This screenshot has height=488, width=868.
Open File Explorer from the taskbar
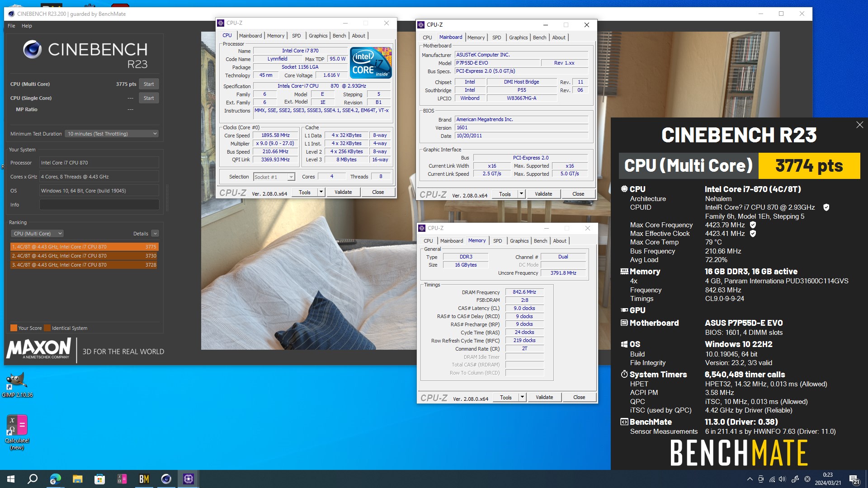click(77, 479)
